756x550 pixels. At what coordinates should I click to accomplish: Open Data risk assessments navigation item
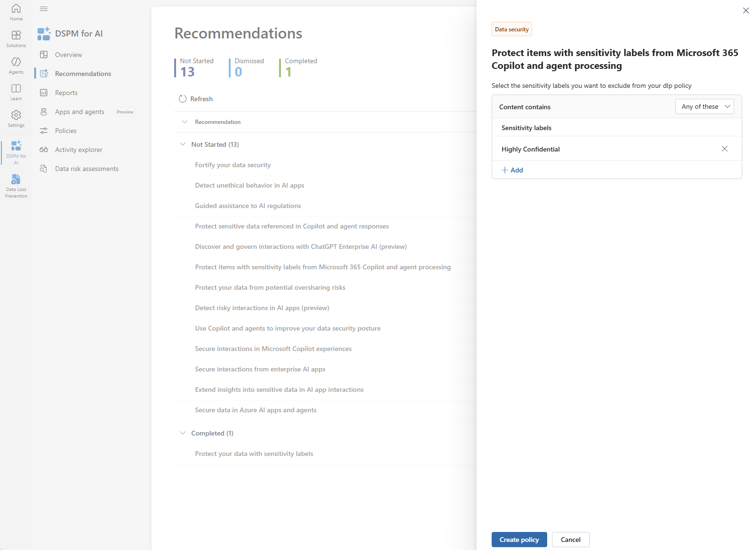click(x=87, y=169)
